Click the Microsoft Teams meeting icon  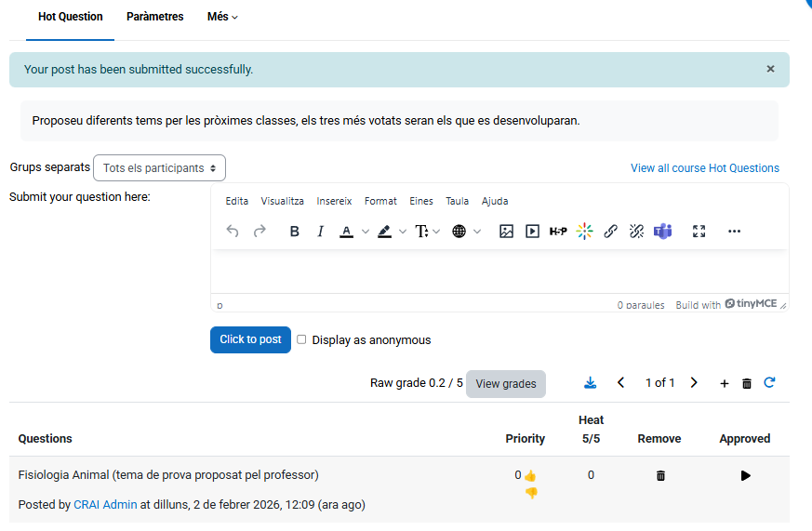[662, 232]
